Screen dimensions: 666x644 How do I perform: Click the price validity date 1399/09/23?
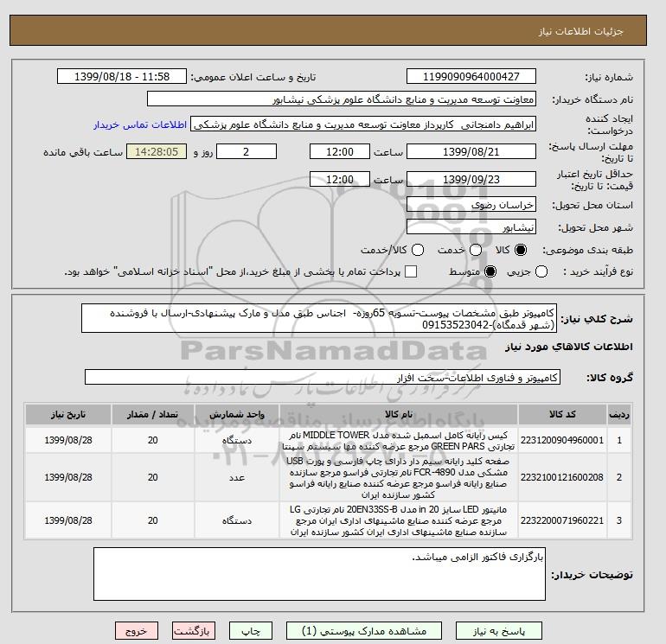471,179
